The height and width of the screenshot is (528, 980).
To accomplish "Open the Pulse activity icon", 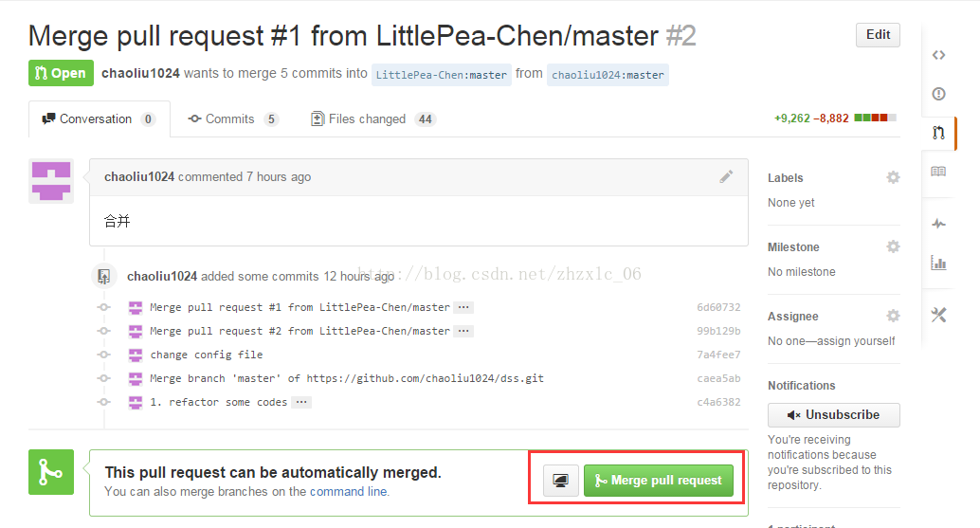I will click(938, 224).
